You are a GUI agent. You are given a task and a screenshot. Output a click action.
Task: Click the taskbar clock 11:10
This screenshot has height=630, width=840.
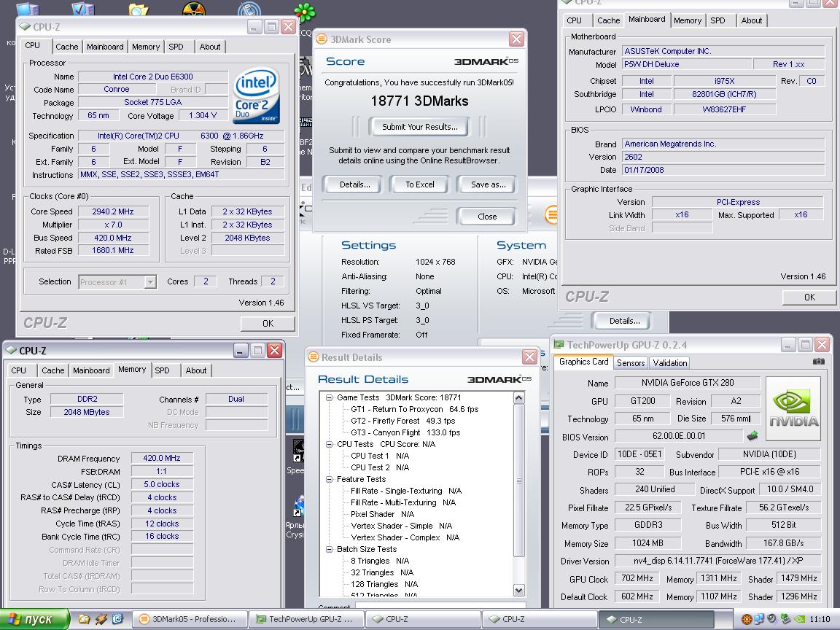(820, 619)
